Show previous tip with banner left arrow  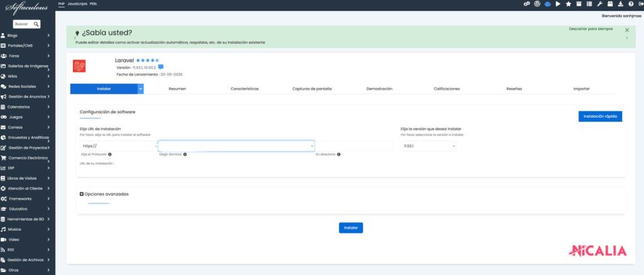(75, 38)
